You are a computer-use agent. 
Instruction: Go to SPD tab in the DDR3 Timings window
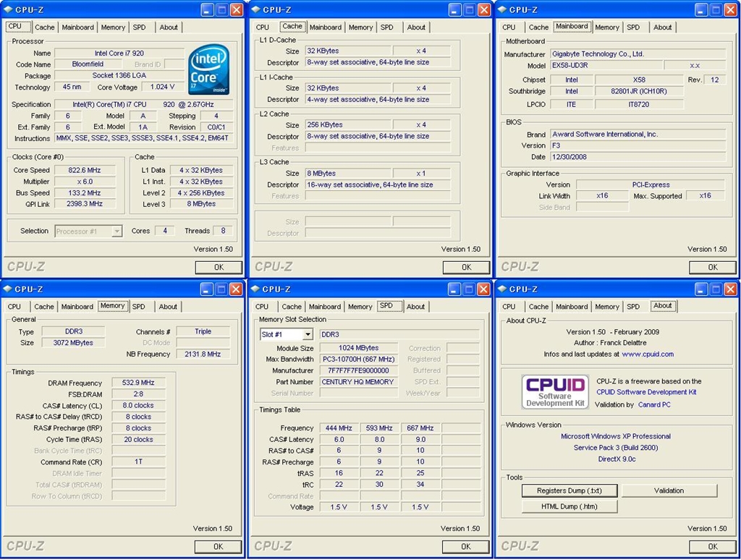(139, 307)
